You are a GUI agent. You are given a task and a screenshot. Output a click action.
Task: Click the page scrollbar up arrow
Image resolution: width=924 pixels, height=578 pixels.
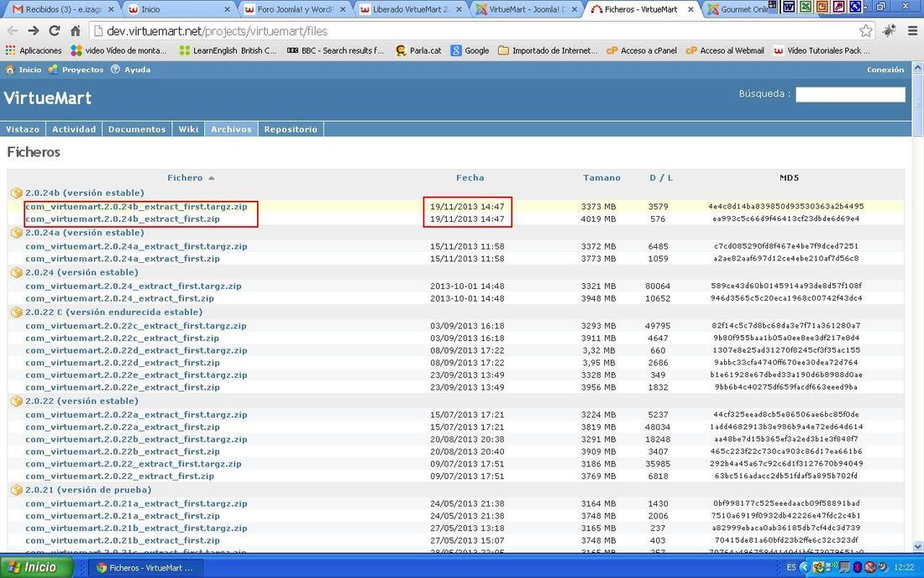pos(917,68)
